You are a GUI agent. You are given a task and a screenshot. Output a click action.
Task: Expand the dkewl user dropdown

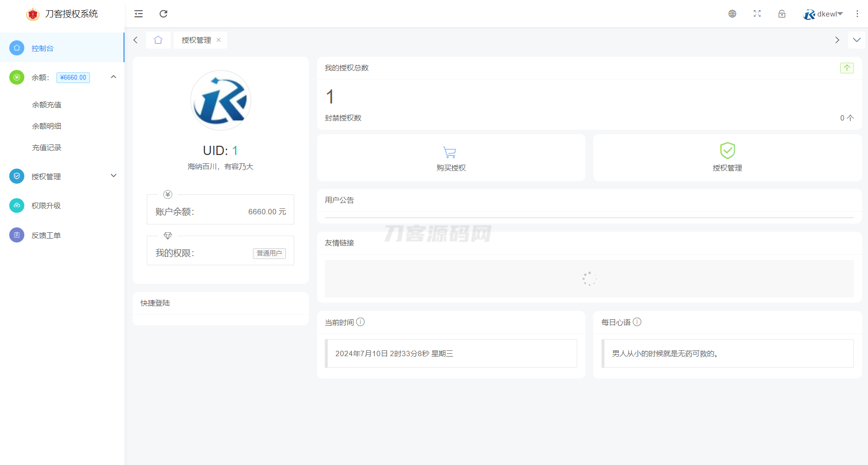click(x=826, y=14)
